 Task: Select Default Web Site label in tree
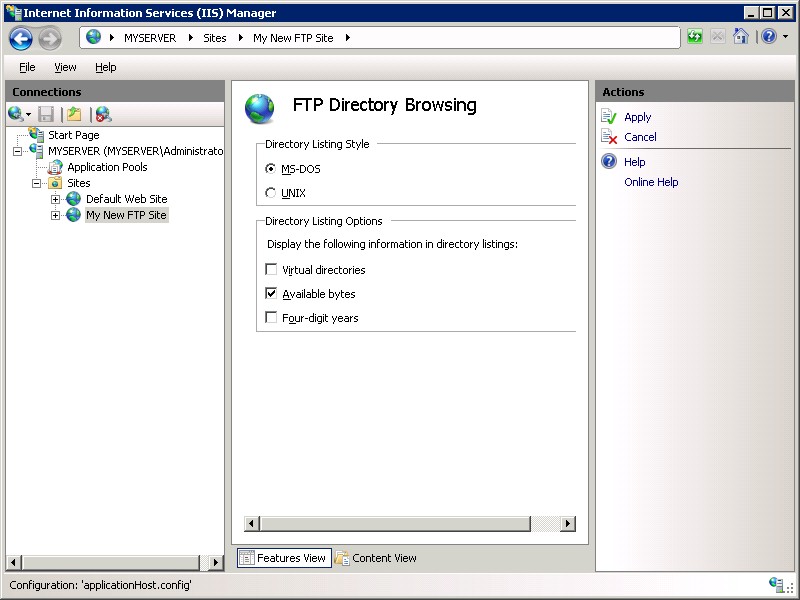click(127, 198)
